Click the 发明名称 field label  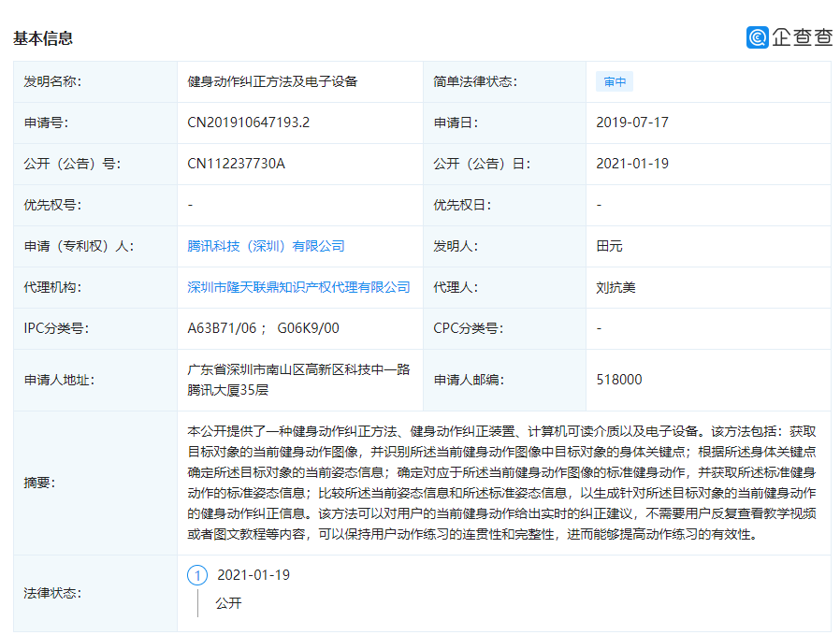pos(52,81)
